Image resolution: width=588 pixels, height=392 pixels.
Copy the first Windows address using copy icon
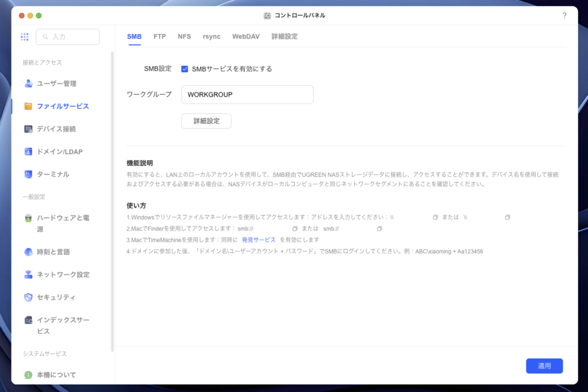(x=435, y=217)
